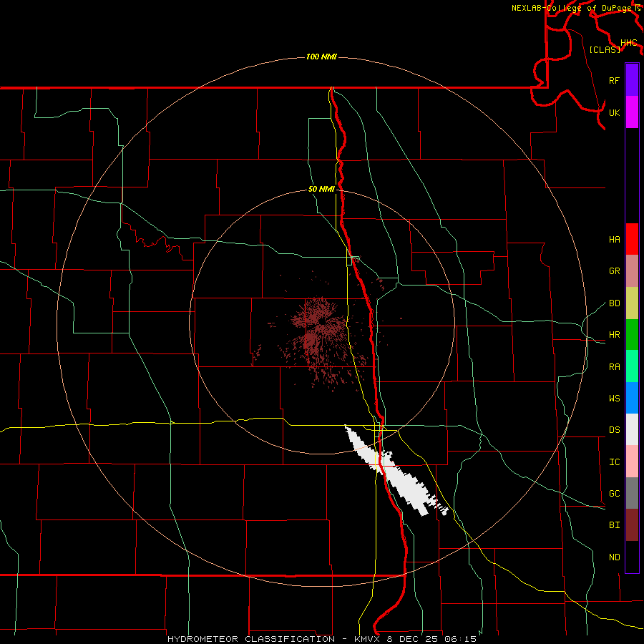Click the "100 NMI" range ring label
Screen dimensions: 644x644
pos(321,57)
